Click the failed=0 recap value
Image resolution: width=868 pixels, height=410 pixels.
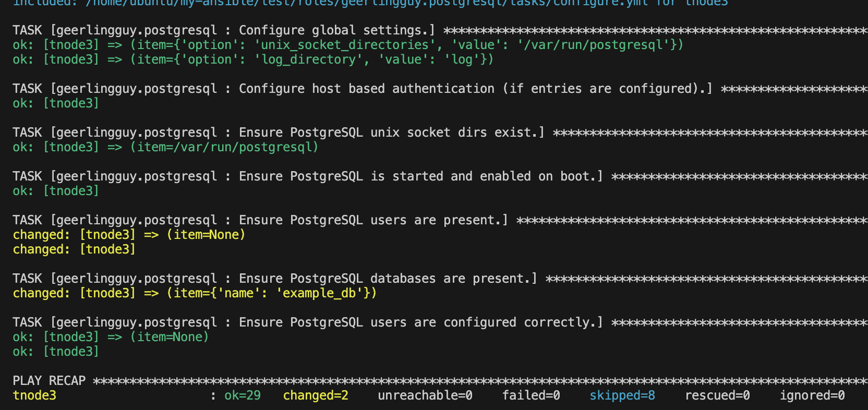tap(531, 396)
